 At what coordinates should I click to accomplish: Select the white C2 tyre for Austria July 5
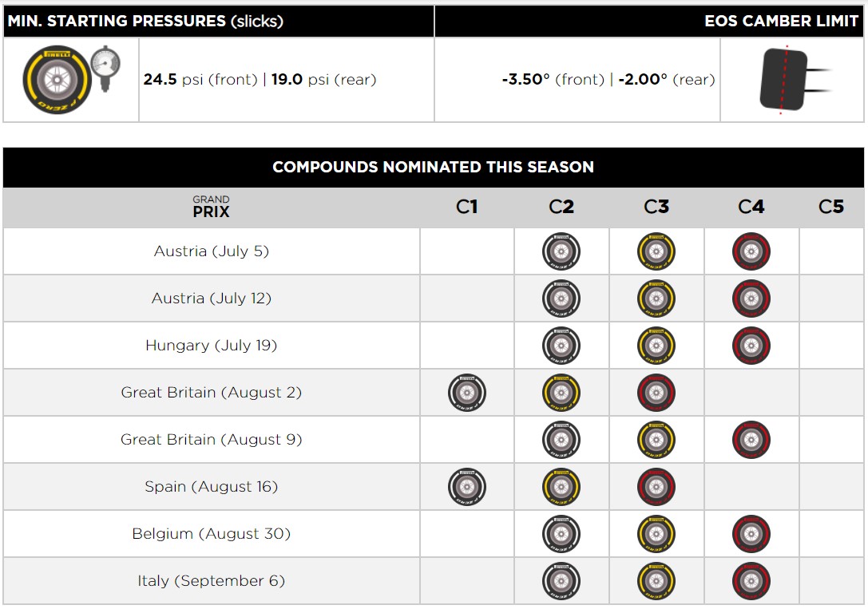pyautogui.click(x=561, y=251)
